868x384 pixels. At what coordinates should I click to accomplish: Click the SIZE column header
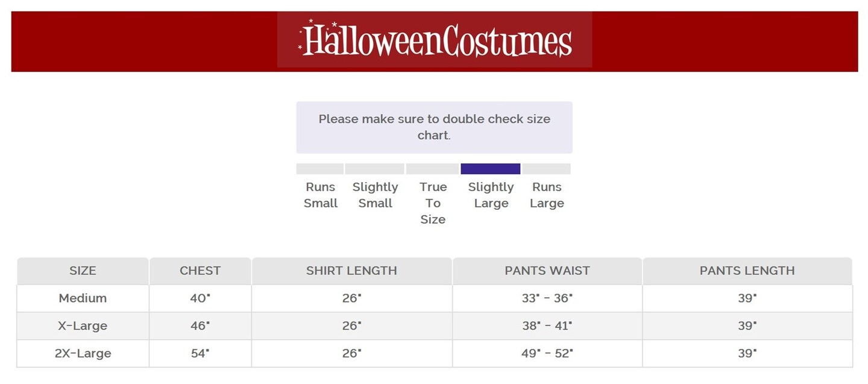coord(83,271)
